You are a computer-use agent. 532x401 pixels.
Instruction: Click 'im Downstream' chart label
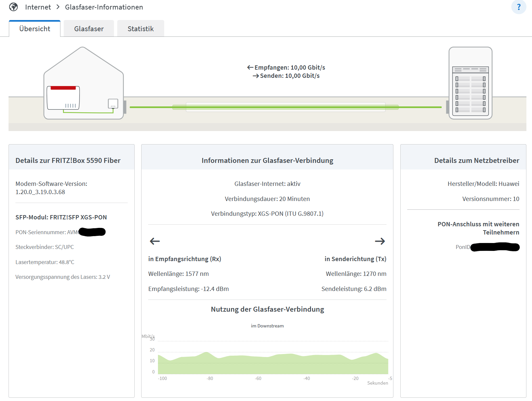pos(267,326)
